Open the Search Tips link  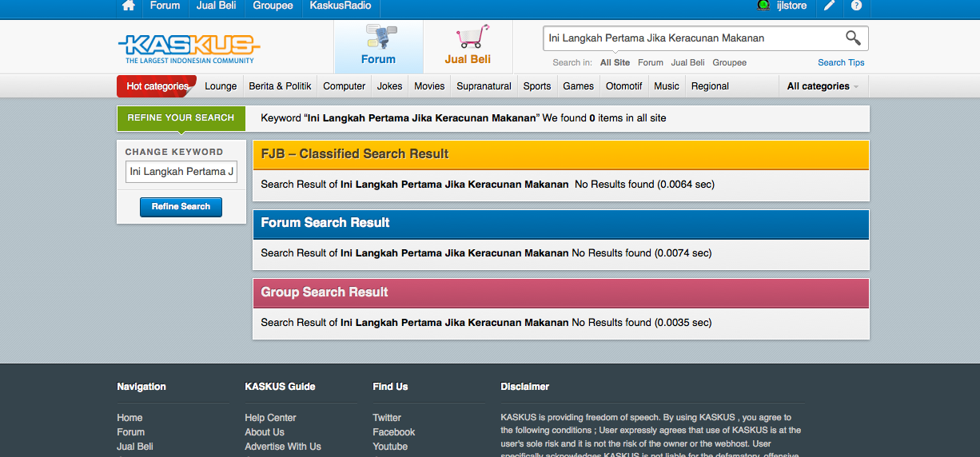841,62
